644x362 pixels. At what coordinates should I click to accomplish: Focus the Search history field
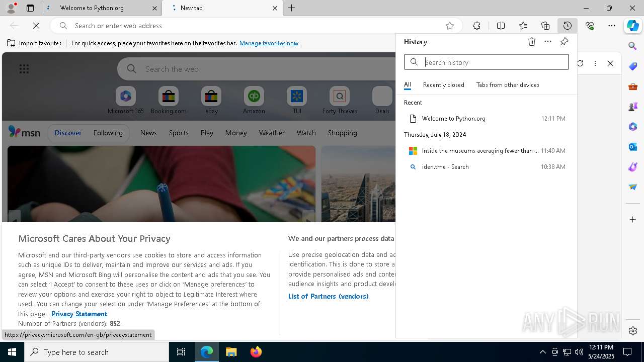(487, 62)
